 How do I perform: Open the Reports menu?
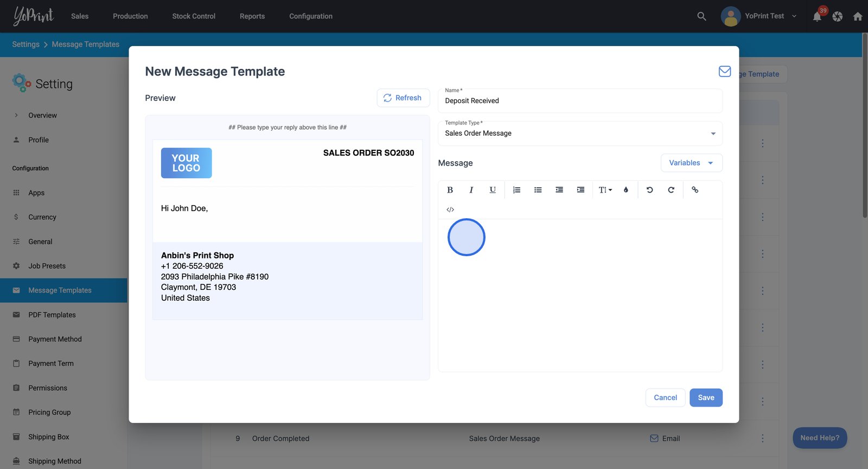pyautogui.click(x=252, y=16)
